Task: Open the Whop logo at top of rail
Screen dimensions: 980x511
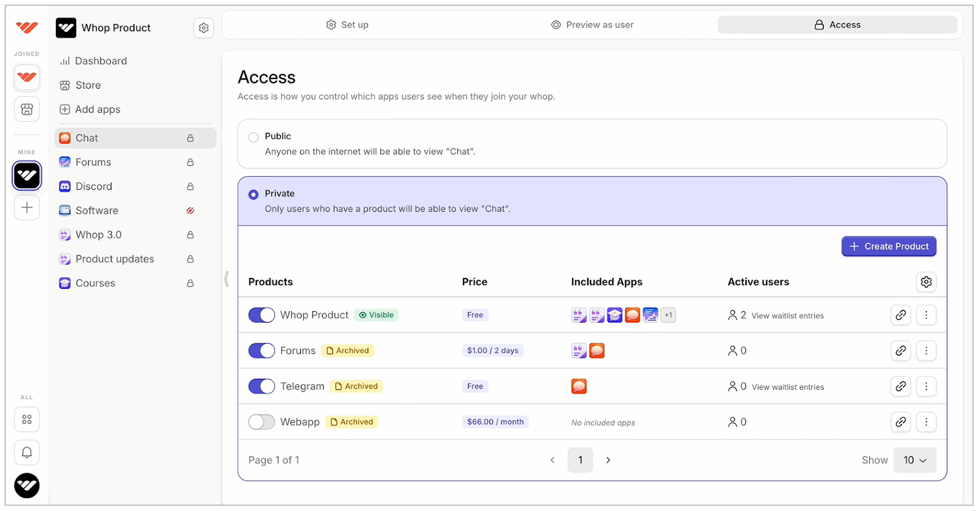Action: tap(27, 27)
